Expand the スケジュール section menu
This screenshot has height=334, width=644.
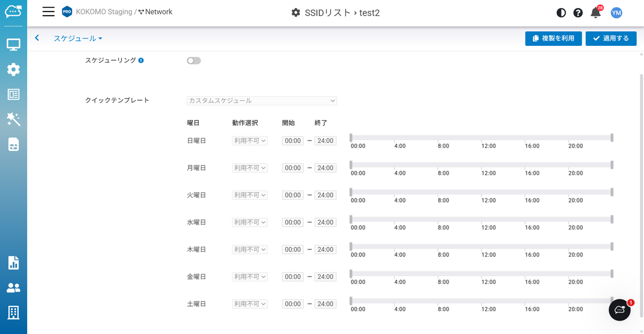pyautogui.click(x=78, y=39)
